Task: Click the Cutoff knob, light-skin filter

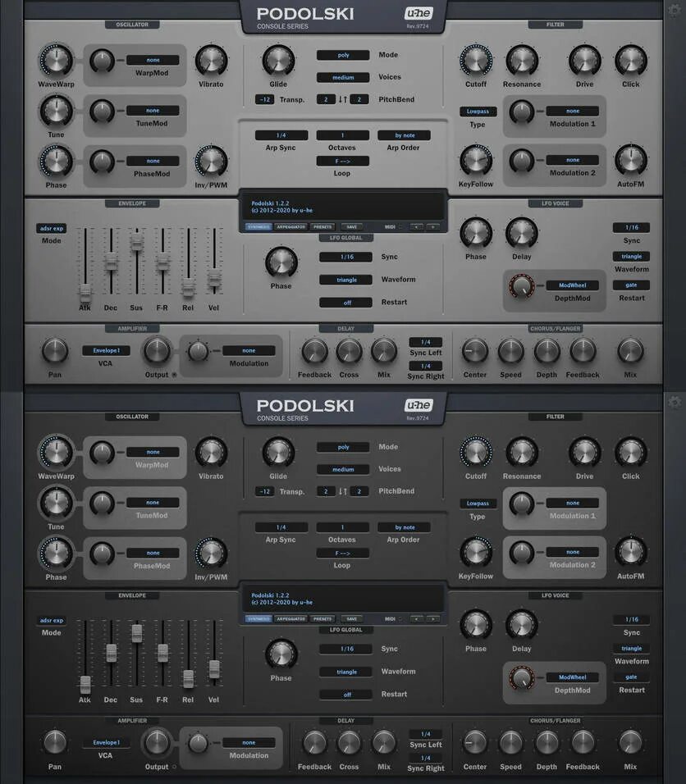Action: click(x=476, y=60)
